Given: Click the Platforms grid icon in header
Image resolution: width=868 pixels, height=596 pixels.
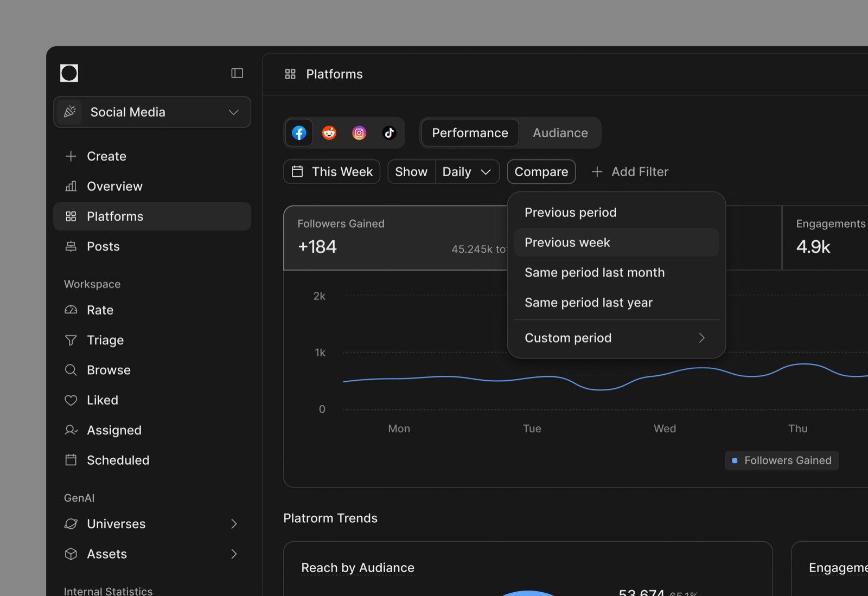Looking at the screenshot, I should click(290, 74).
